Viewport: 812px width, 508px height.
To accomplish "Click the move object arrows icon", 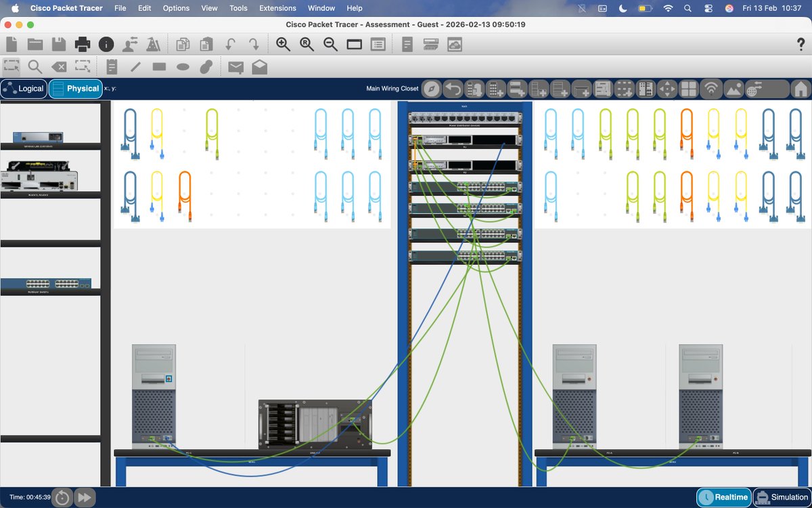I will 667,89.
